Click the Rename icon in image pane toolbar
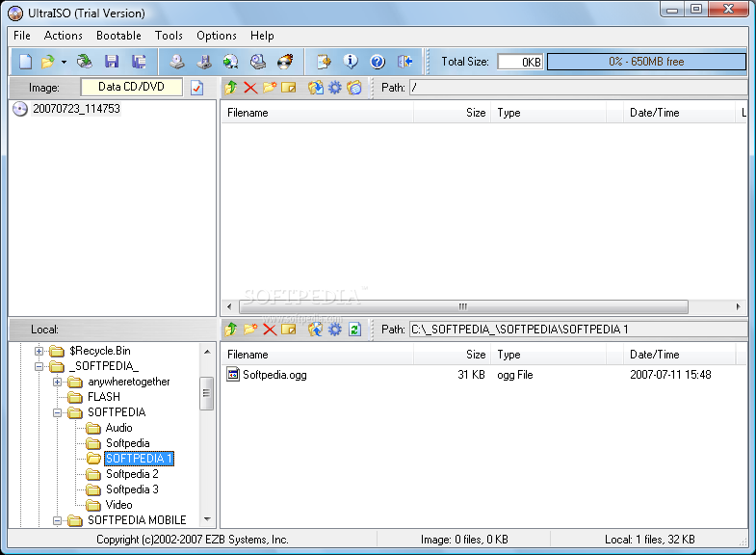The height and width of the screenshot is (555, 756). 289,88
